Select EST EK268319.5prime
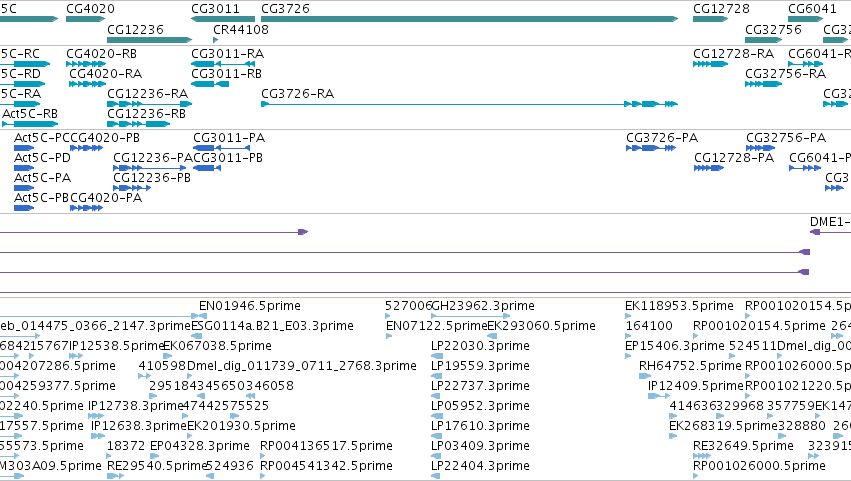Image resolution: width=851 pixels, height=481 pixels. click(x=723, y=426)
